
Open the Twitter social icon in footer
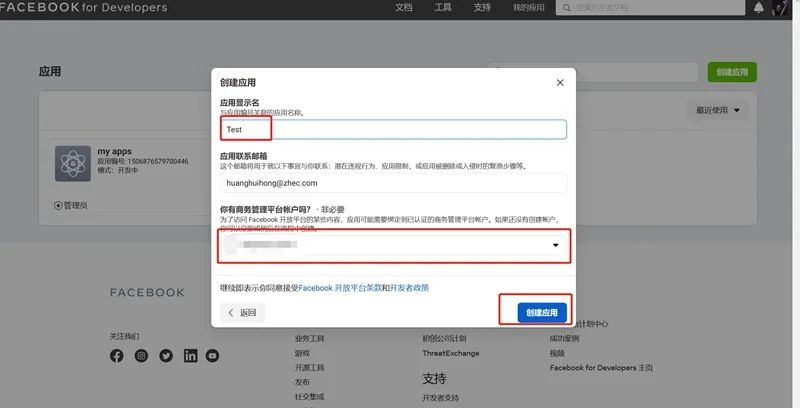coord(166,355)
